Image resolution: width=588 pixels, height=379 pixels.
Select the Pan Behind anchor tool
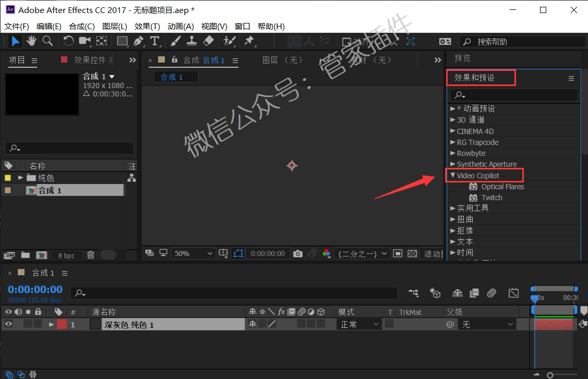click(102, 41)
